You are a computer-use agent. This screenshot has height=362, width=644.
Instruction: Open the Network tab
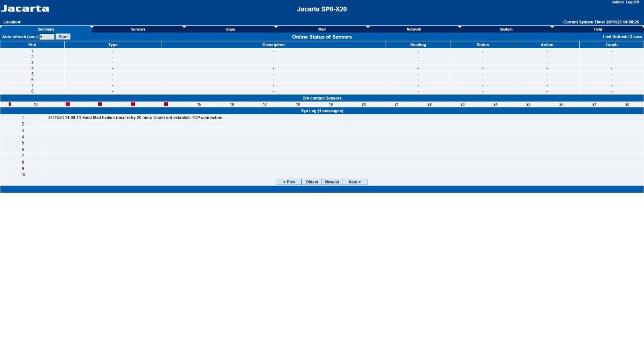414,29
